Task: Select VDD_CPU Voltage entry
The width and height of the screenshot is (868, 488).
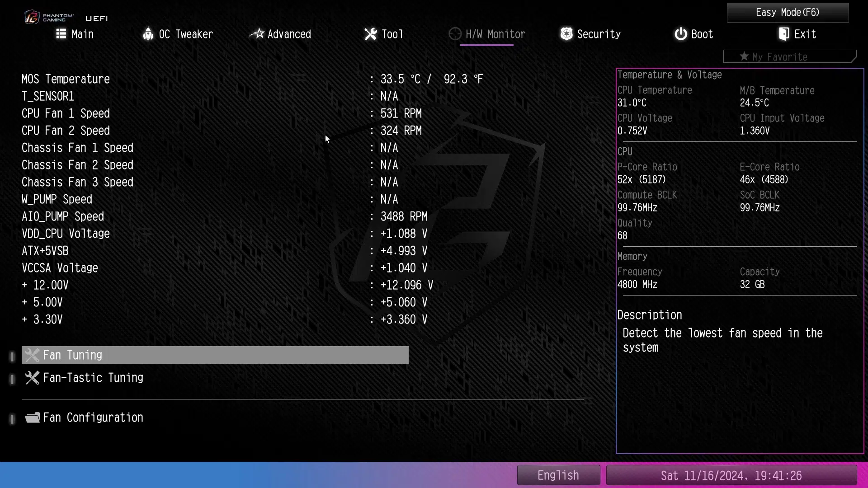Action: pyautogui.click(x=225, y=234)
